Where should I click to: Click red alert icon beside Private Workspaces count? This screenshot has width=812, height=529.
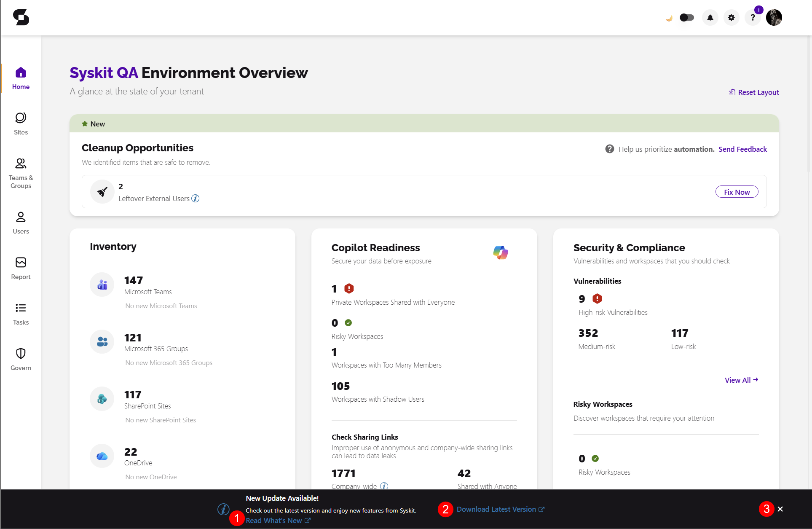[349, 288]
